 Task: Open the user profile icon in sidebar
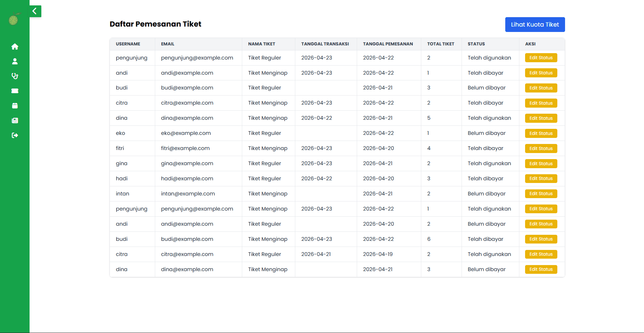15,61
